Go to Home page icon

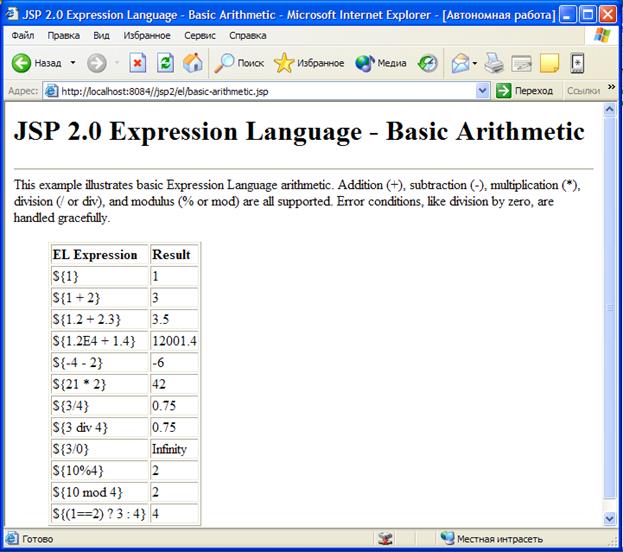pos(193,63)
